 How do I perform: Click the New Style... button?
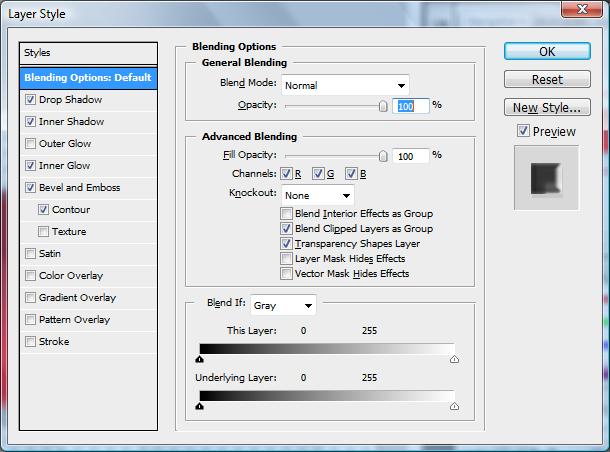coord(547,107)
